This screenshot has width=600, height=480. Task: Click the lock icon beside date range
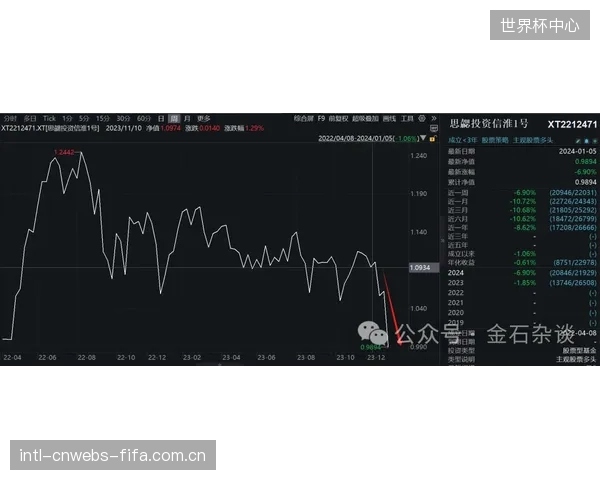tap(433, 139)
